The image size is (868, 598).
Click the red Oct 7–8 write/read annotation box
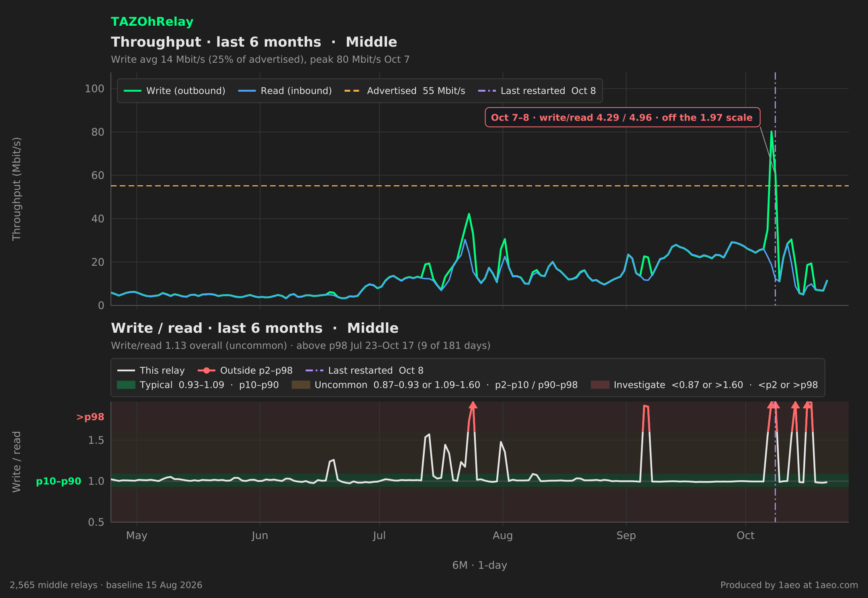click(x=622, y=117)
